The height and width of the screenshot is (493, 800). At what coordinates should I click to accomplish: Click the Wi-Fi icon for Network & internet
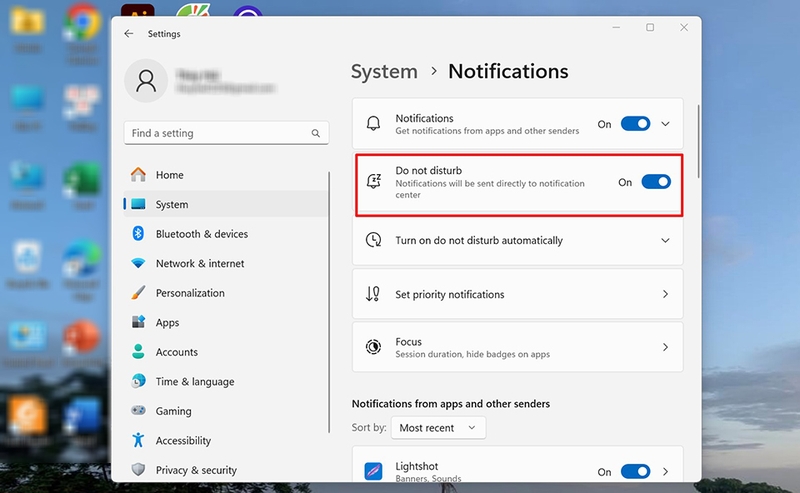point(138,263)
